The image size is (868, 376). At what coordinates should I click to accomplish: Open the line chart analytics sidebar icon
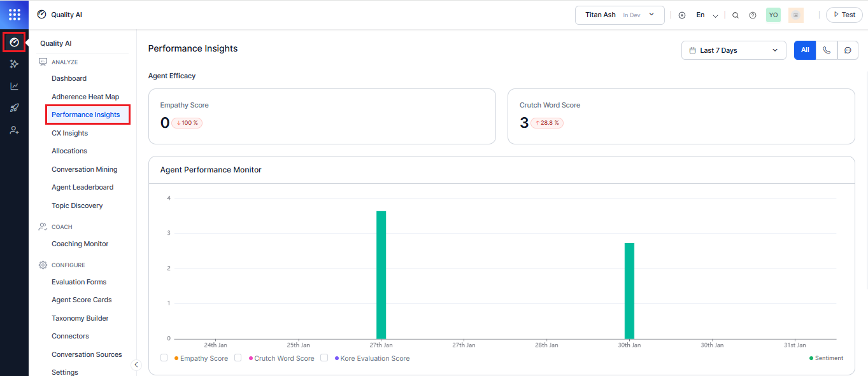(14, 87)
